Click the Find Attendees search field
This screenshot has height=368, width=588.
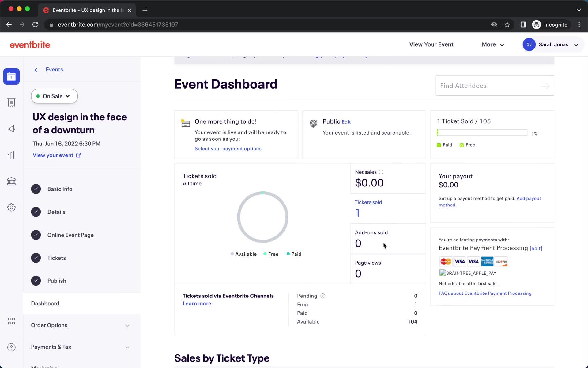click(495, 86)
